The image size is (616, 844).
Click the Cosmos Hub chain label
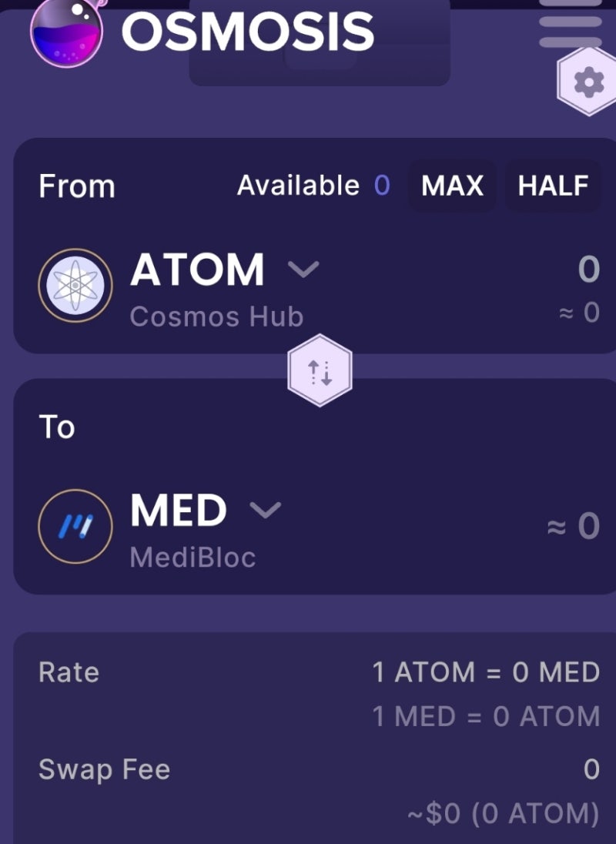coord(216,316)
